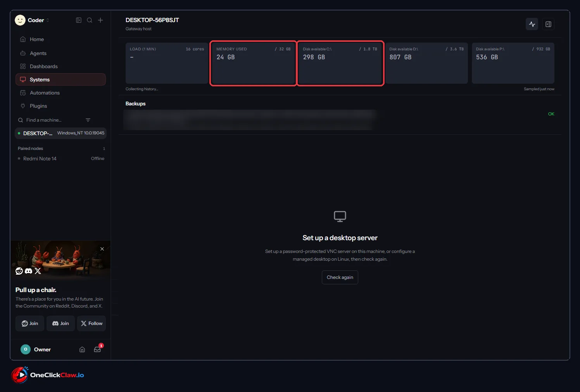
Task: Toggle the right side panel icon
Action: 548,24
